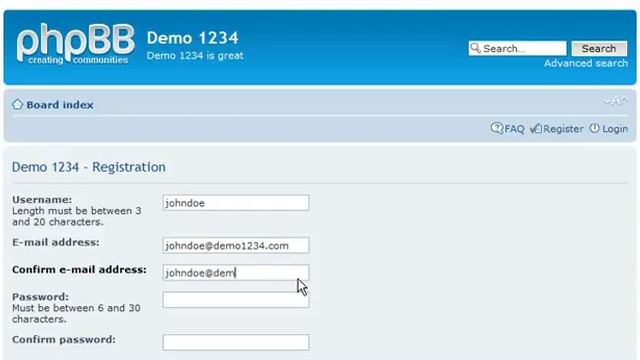This screenshot has height=360, width=640.
Task: Open the Login link
Action: pos(615,129)
